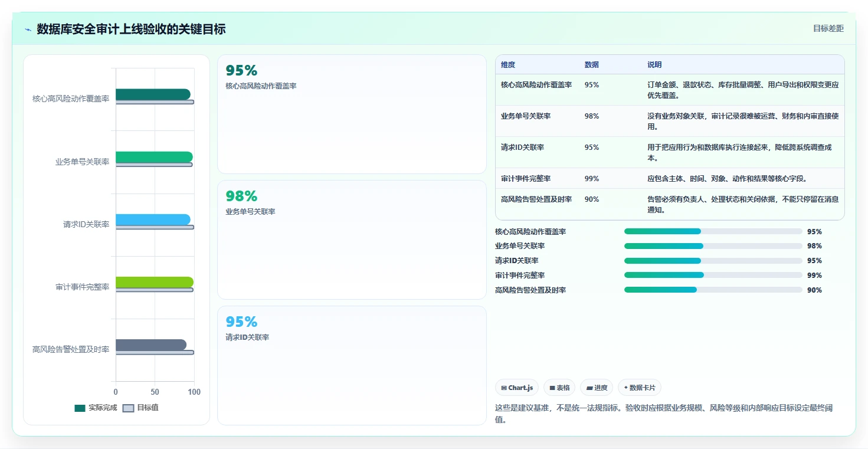
Task: Click the target-value bar under 核心高风险动作覆盖率 in chart
Action: point(155,102)
